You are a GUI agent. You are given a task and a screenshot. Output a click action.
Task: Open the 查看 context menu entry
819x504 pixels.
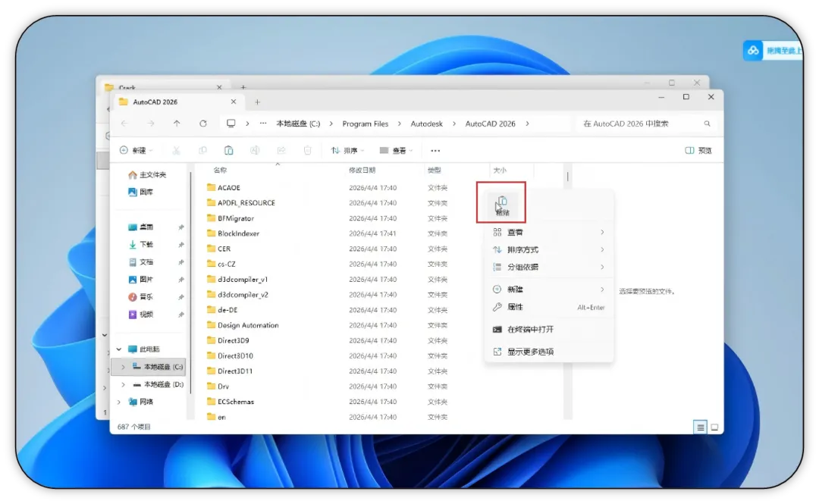(x=548, y=232)
